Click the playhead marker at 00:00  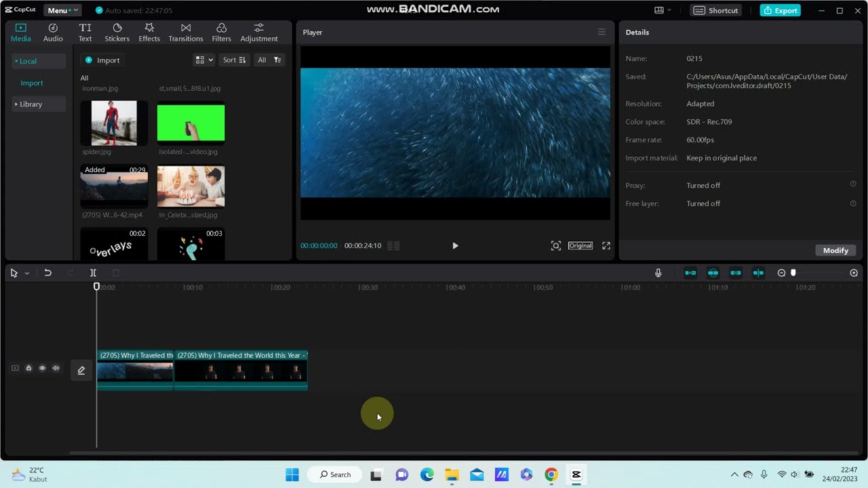[96, 287]
